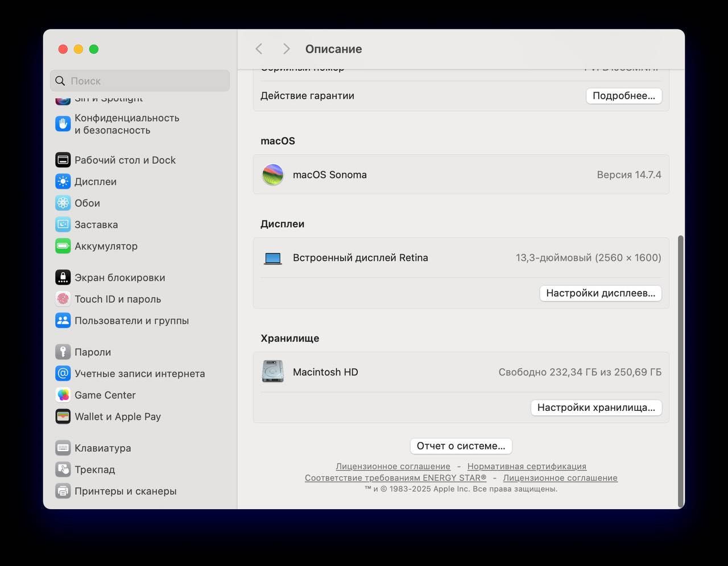Click the Клавиатура keyboard icon
This screenshot has width=728, height=566.
point(63,448)
